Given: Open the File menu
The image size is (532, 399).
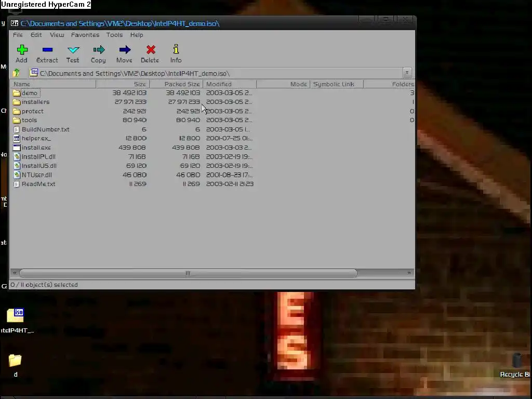Looking at the screenshot, I should click(18, 35).
